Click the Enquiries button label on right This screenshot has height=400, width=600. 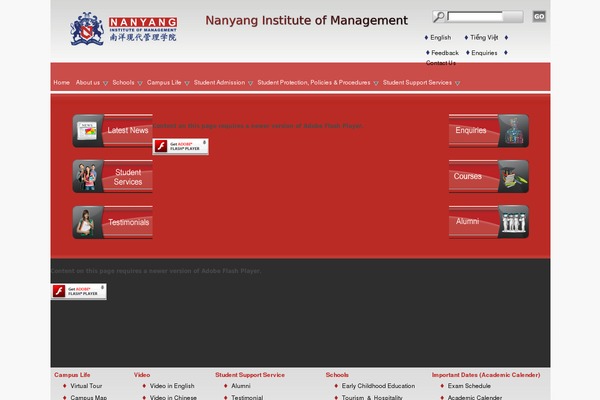pos(471,131)
